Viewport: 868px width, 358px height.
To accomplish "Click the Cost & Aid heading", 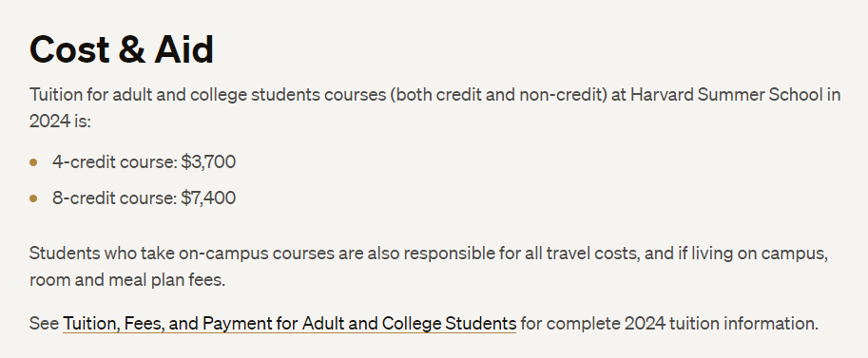I will [x=122, y=49].
